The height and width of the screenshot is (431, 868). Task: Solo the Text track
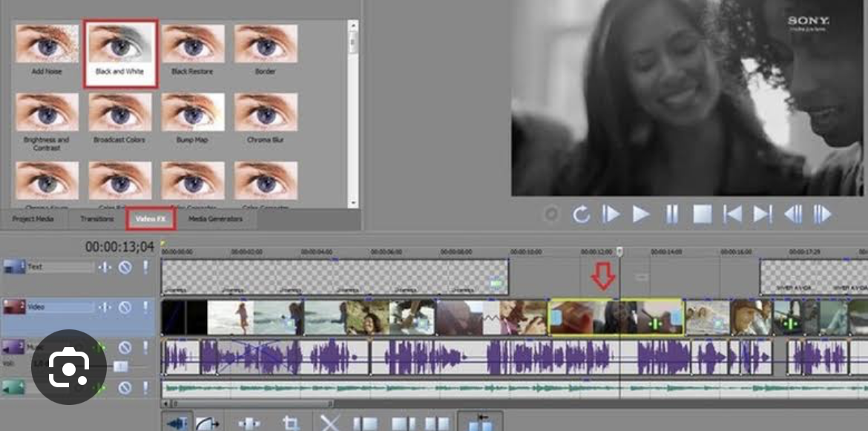click(x=145, y=267)
